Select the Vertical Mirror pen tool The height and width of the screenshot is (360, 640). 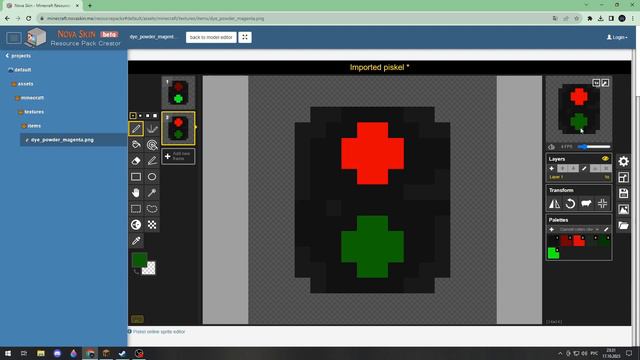pyautogui.click(x=152, y=129)
